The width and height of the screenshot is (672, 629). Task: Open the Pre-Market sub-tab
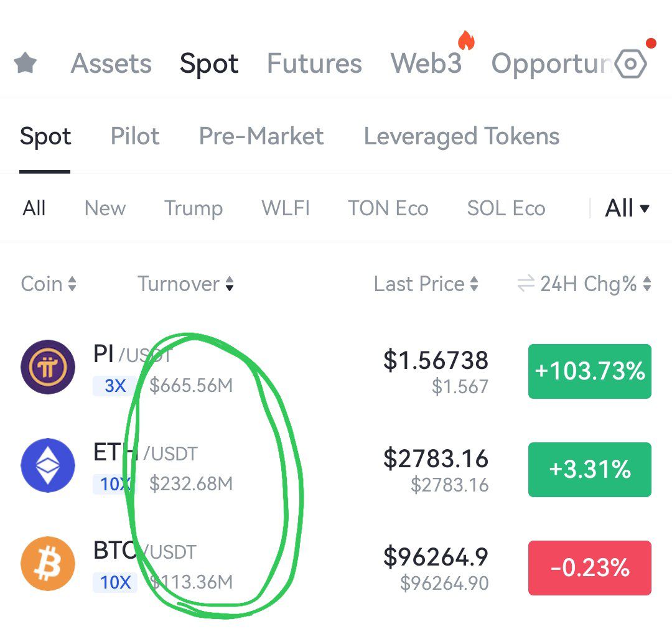pos(261,136)
